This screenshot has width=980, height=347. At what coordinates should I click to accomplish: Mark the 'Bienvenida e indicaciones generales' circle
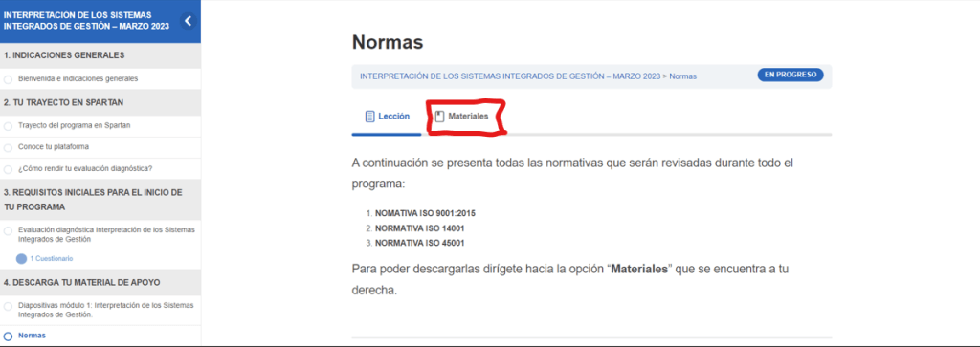coord(8,79)
